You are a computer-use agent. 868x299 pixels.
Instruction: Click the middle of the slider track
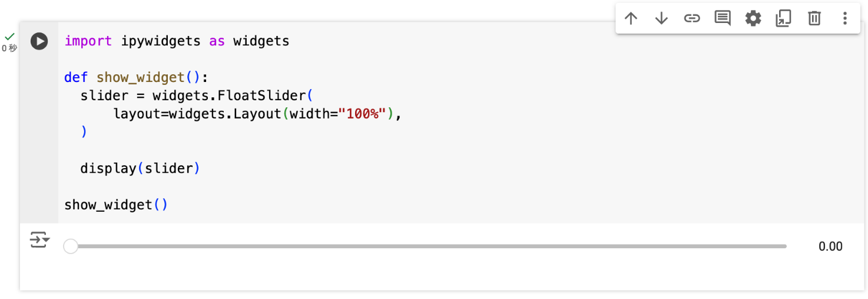[429, 247]
